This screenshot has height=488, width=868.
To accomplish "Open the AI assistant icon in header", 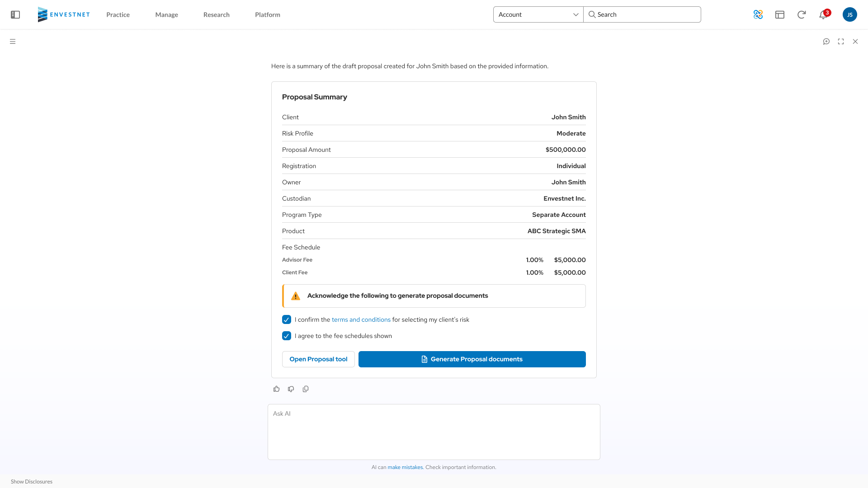I will [758, 14].
